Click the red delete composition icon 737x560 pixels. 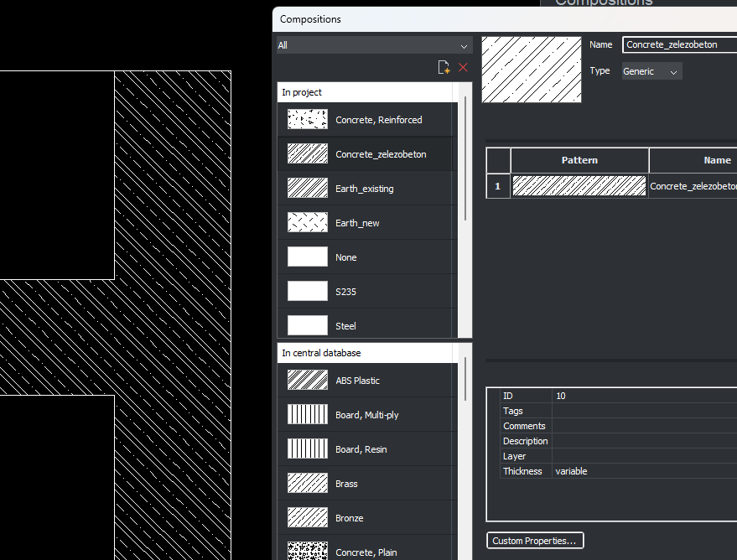463,67
